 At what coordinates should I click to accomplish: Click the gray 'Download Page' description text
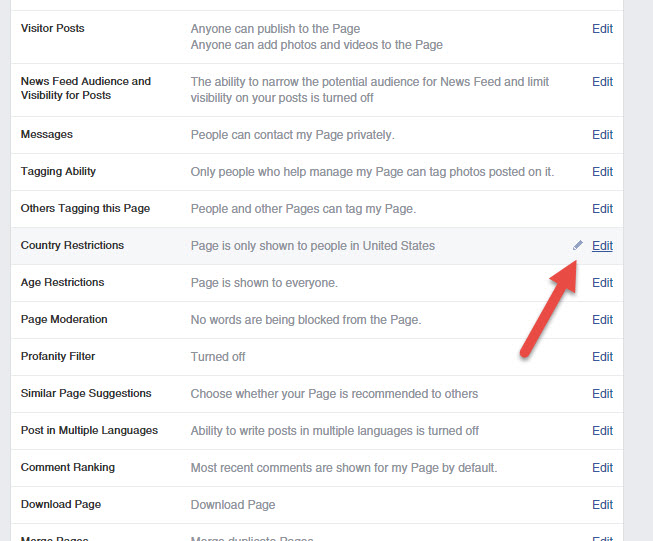233,505
